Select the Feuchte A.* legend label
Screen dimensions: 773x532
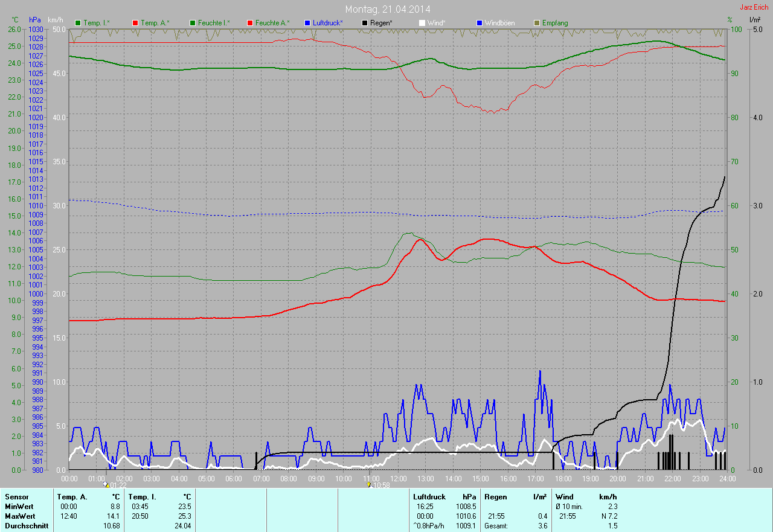272,23
